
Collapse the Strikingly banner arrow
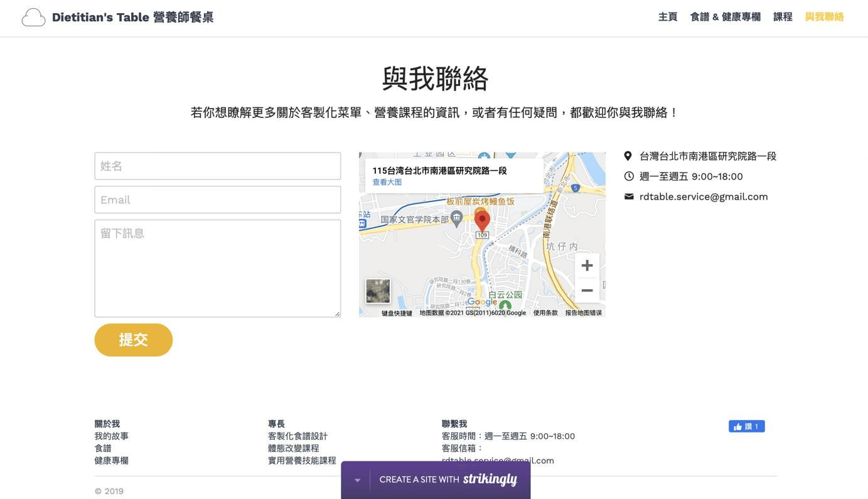click(357, 480)
